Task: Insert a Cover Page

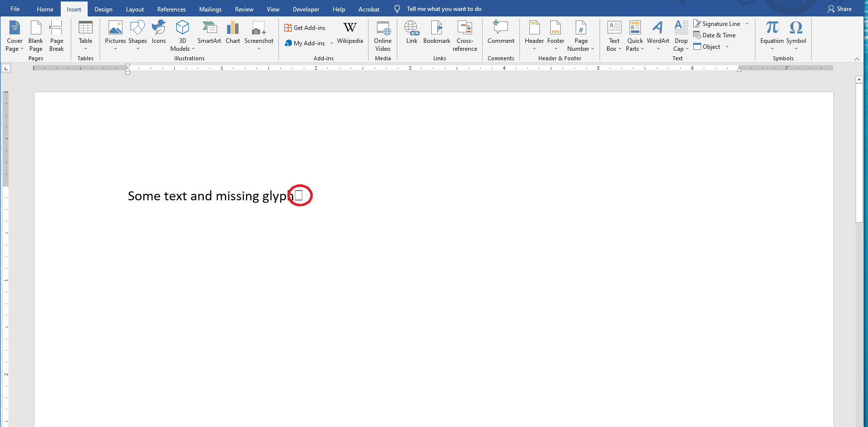Action: 14,36
